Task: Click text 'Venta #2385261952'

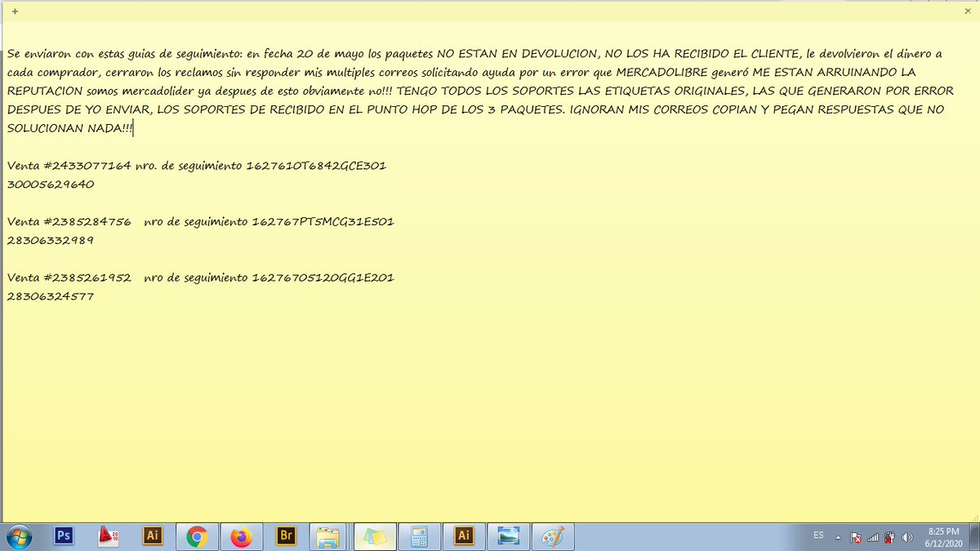Action: pos(69,278)
